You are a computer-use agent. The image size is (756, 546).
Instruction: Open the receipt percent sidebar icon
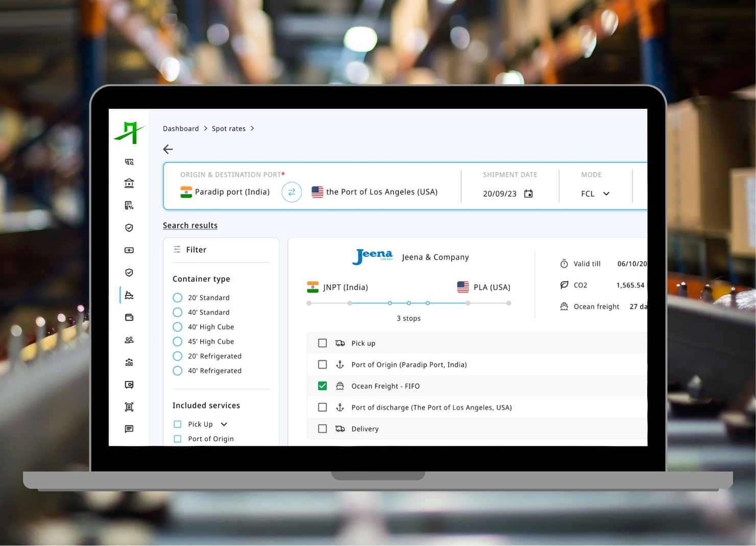click(x=129, y=205)
